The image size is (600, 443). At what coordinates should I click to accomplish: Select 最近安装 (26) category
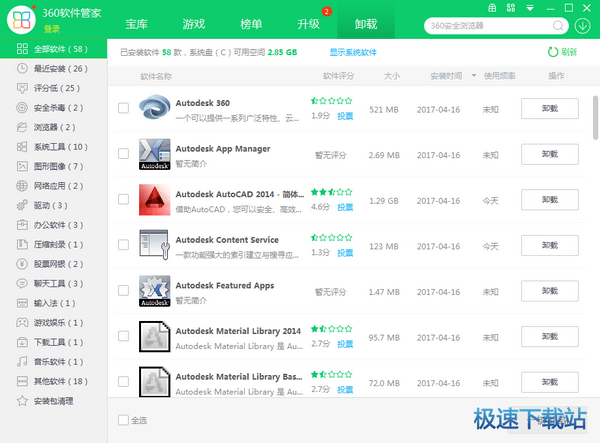[x=54, y=68]
